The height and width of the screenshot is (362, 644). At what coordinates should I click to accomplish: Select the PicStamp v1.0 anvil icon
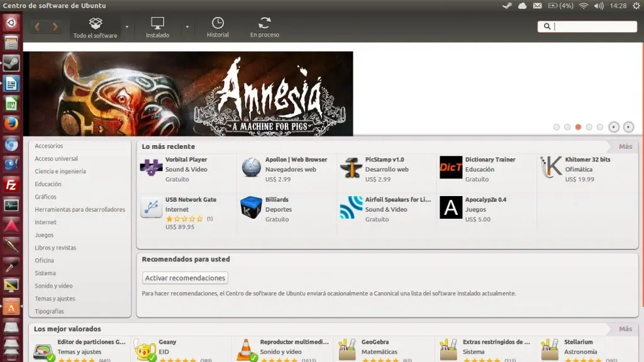[351, 167]
